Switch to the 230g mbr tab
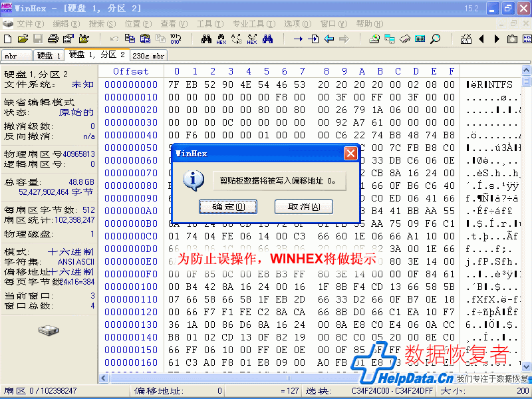The image size is (532, 399). (148, 56)
